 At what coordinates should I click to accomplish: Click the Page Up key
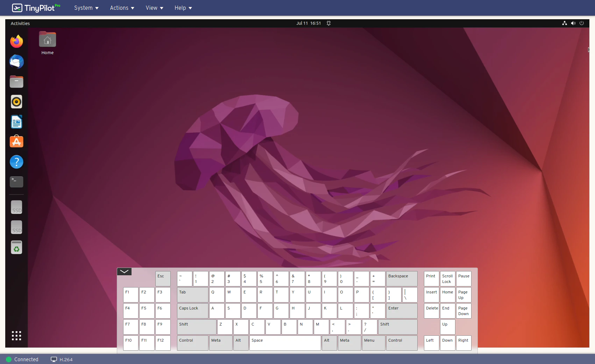point(464,295)
